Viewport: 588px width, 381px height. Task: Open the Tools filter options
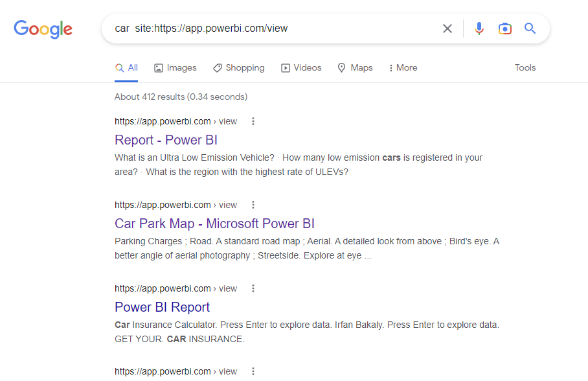click(525, 68)
